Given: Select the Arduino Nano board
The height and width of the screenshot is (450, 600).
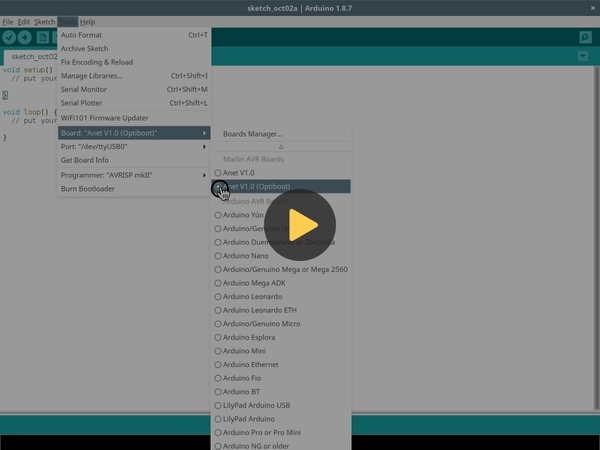Looking at the screenshot, I should [x=281, y=256].
